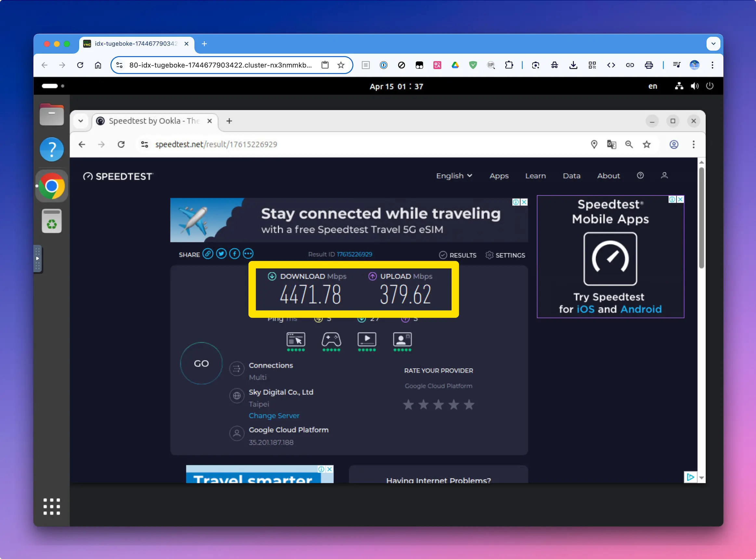Open inner Chrome three-dot menu

click(693, 145)
